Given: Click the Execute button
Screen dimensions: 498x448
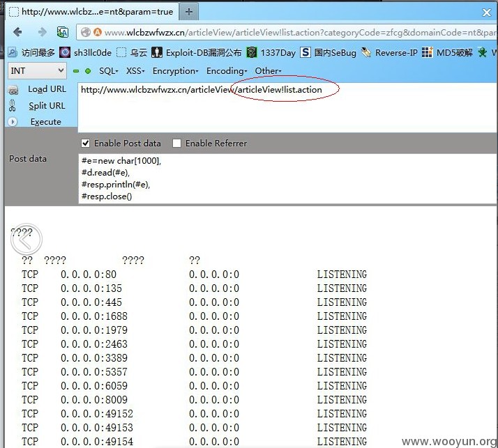Looking at the screenshot, I should [46, 122].
